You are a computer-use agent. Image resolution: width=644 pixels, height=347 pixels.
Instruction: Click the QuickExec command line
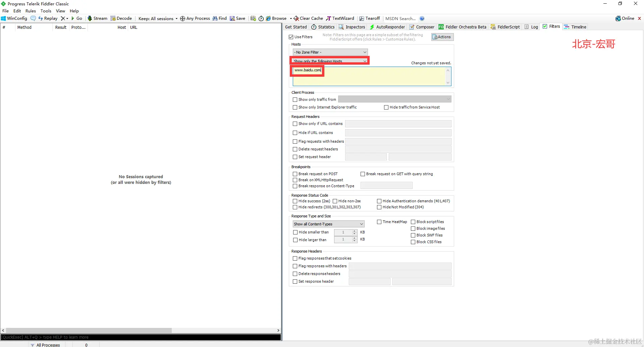(141, 337)
